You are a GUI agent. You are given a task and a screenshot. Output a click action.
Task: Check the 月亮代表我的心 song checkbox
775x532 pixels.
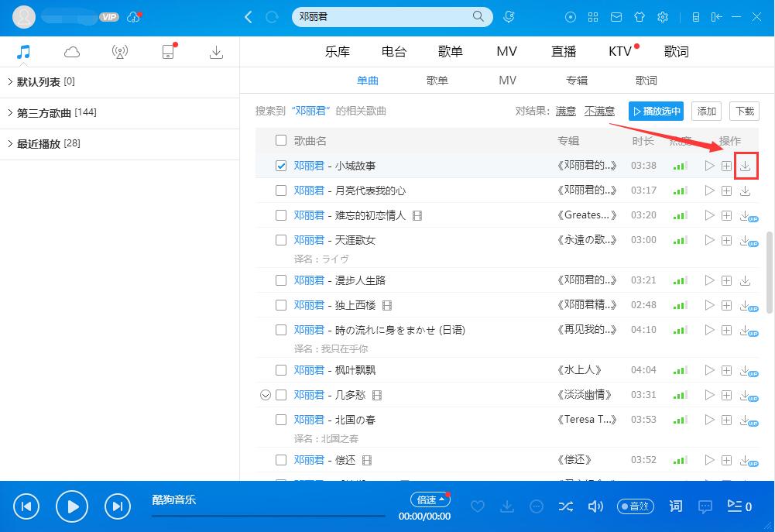pyautogui.click(x=282, y=190)
